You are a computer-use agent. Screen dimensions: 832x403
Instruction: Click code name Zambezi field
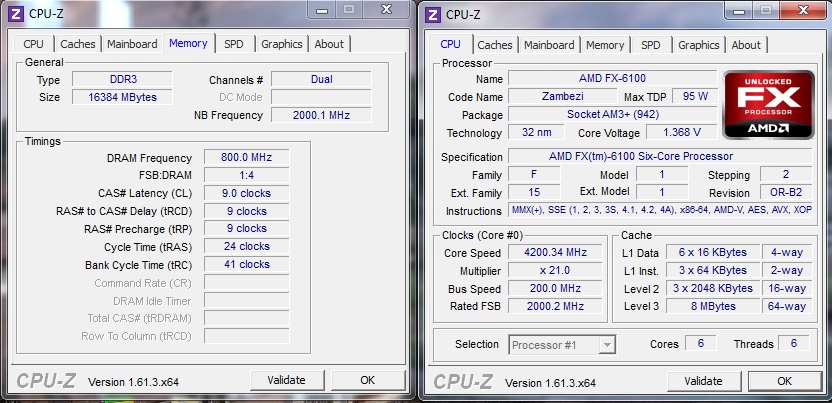tap(564, 97)
